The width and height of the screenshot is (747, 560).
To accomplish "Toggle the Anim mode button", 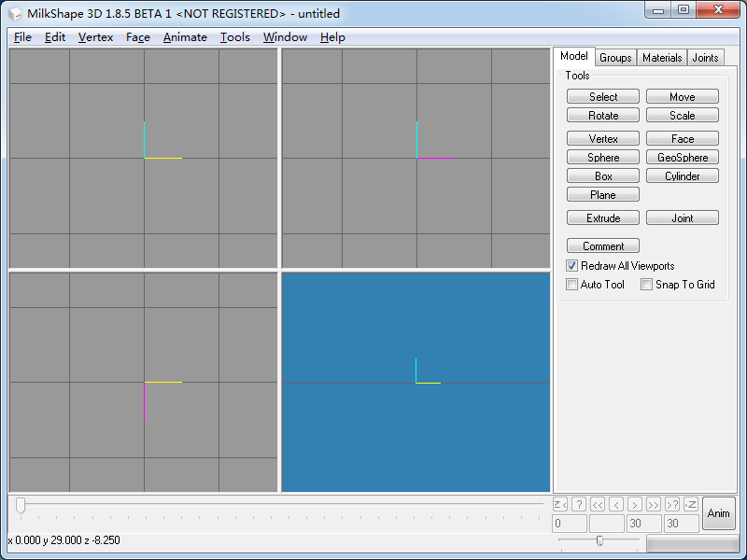I will point(718,513).
